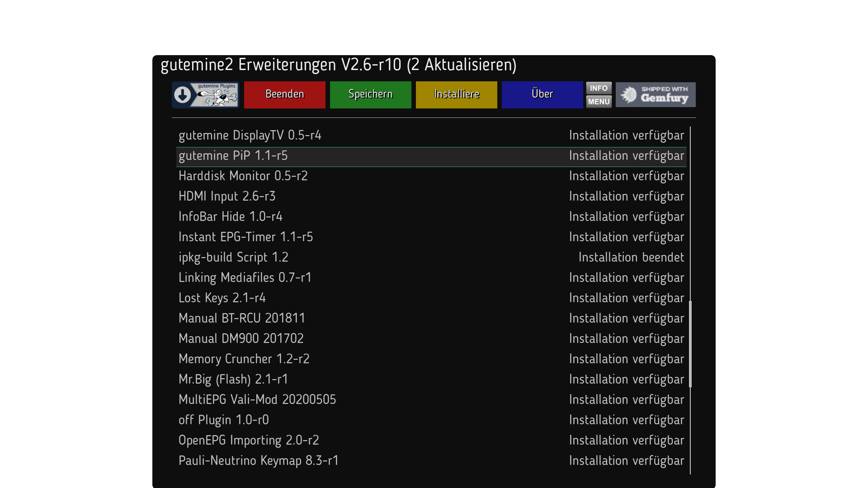
Task: Click the red Beenden button
Action: click(285, 95)
